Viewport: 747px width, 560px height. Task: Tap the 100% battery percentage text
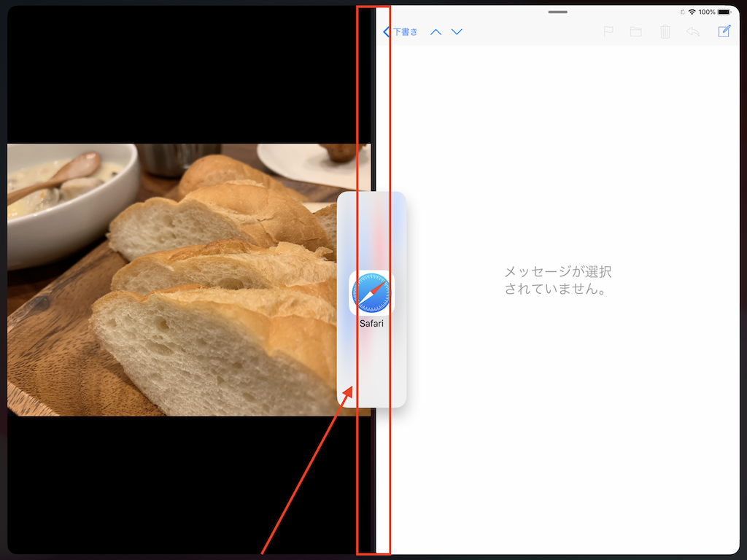coord(707,12)
